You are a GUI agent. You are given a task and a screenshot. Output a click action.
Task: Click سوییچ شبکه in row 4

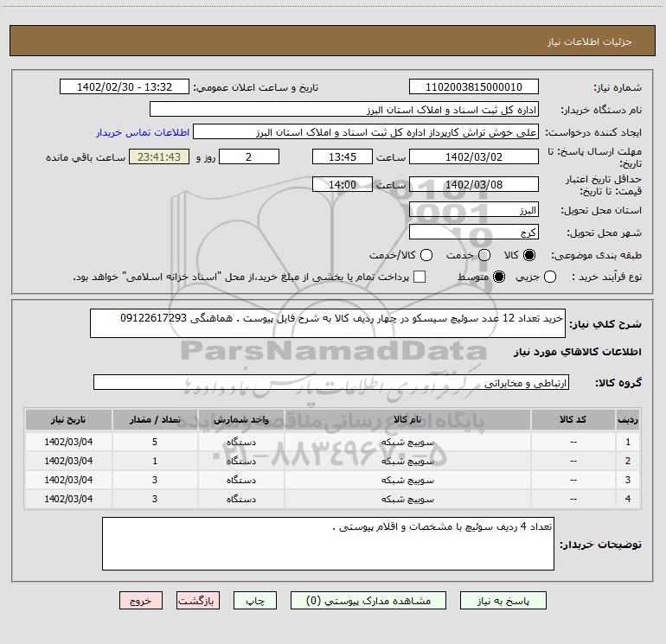click(x=407, y=500)
